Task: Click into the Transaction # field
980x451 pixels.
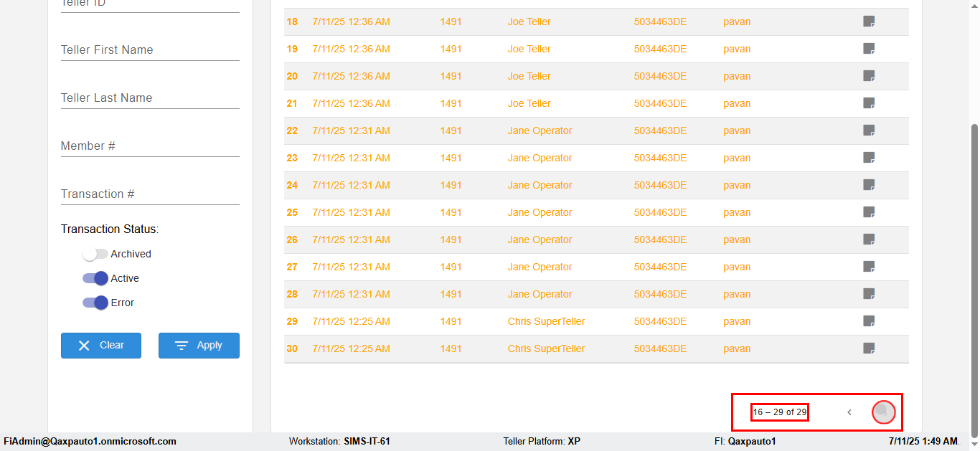Action: tap(150, 194)
